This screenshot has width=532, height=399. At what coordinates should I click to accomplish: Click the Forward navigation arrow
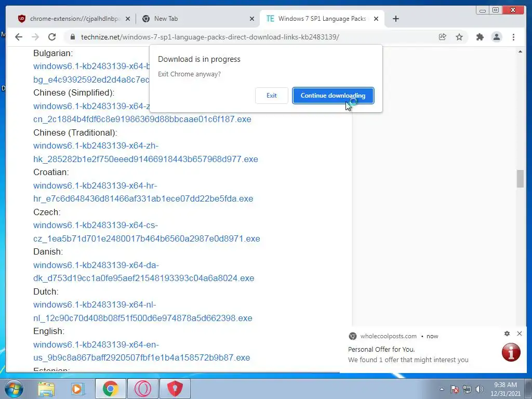(x=35, y=37)
